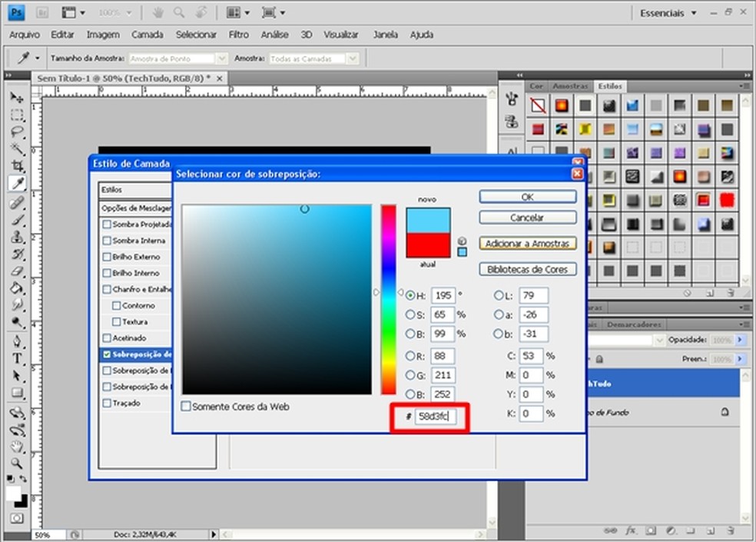
Task: Open the Filtro menu
Action: tap(238, 35)
